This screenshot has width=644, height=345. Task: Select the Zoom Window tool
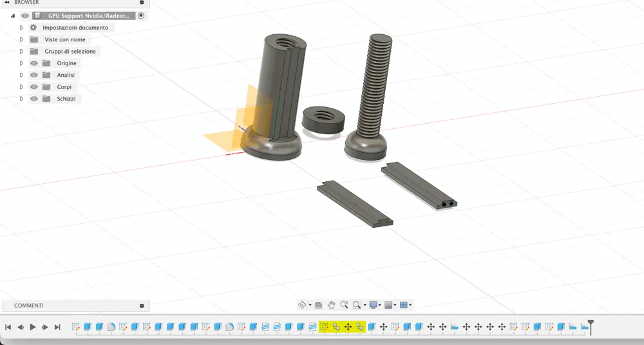coord(357,305)
